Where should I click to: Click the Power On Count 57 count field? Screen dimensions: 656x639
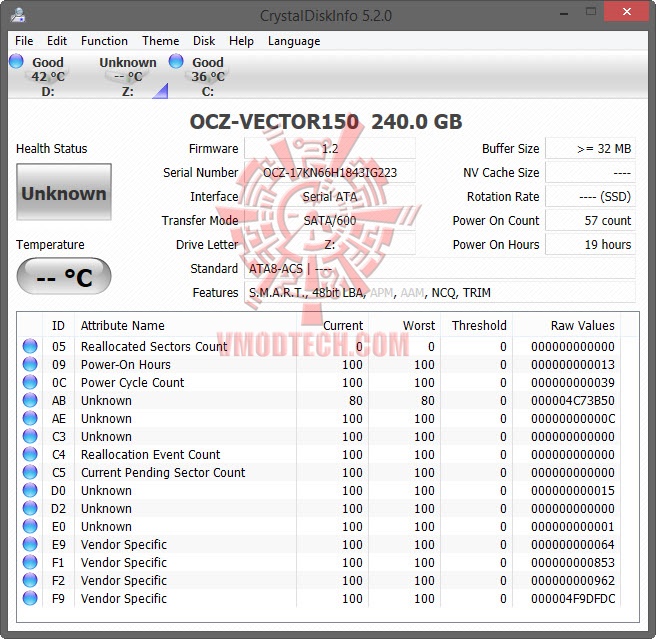[x=590, y=220]
